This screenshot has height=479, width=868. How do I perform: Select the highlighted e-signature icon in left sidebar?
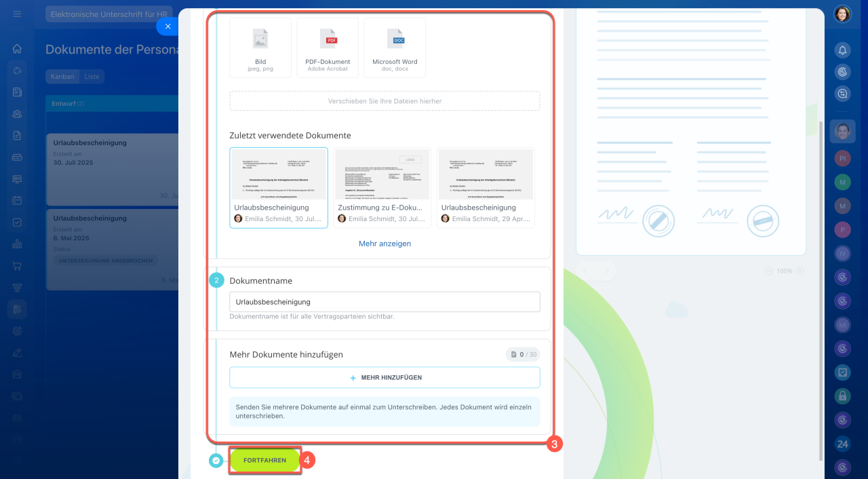[17, 309]
